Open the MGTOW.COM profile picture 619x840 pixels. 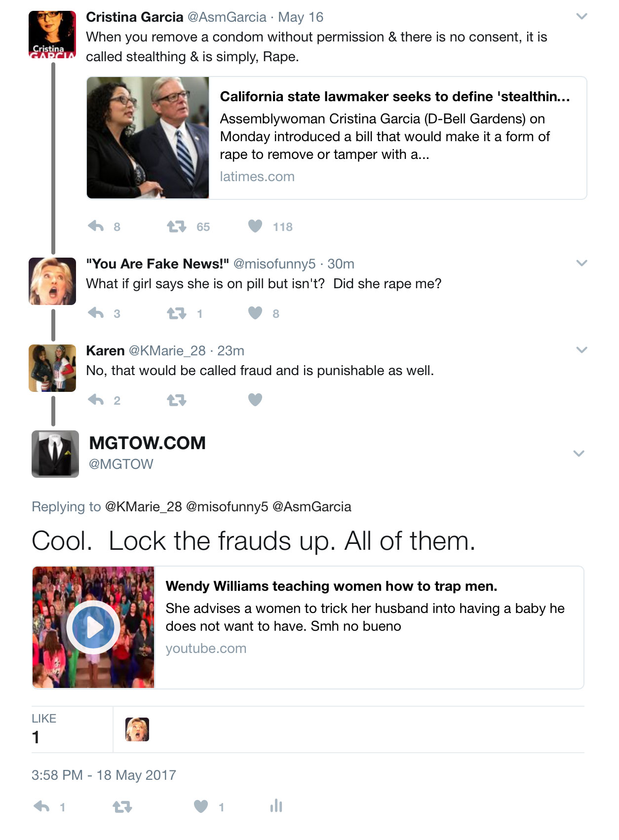click(55, 454)
